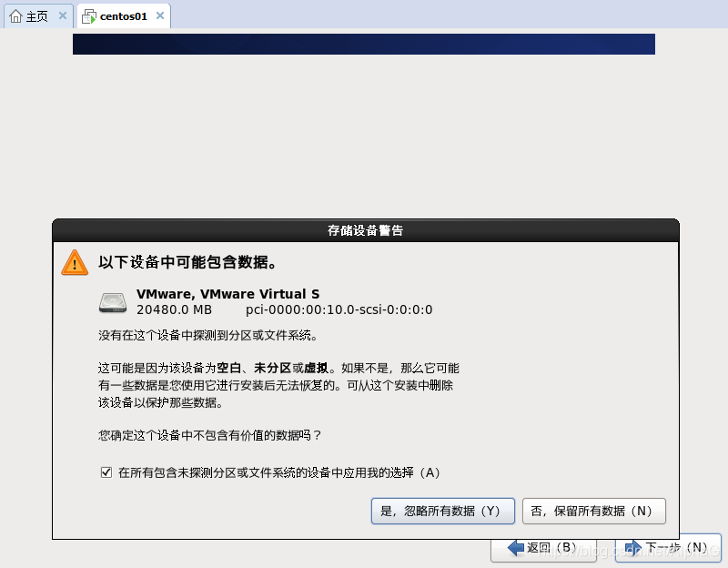
Task: Click the hard disk drive icon
Action: pyautogui.click(x=113, y=302)
